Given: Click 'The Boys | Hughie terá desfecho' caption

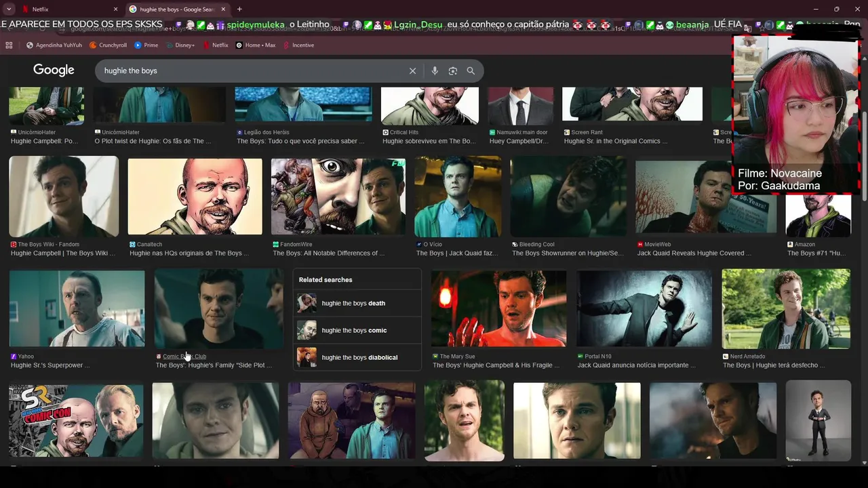Looking at the screenshot, I should 774,365.
